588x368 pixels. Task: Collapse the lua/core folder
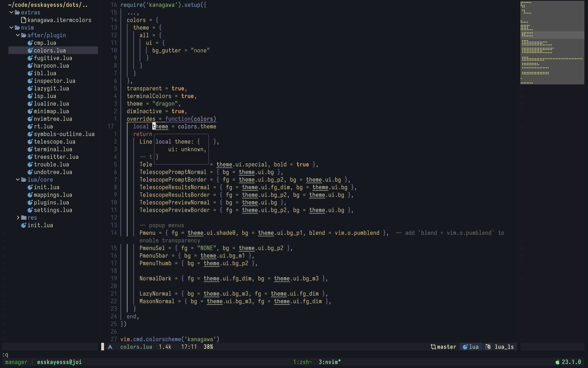(18, 180)
